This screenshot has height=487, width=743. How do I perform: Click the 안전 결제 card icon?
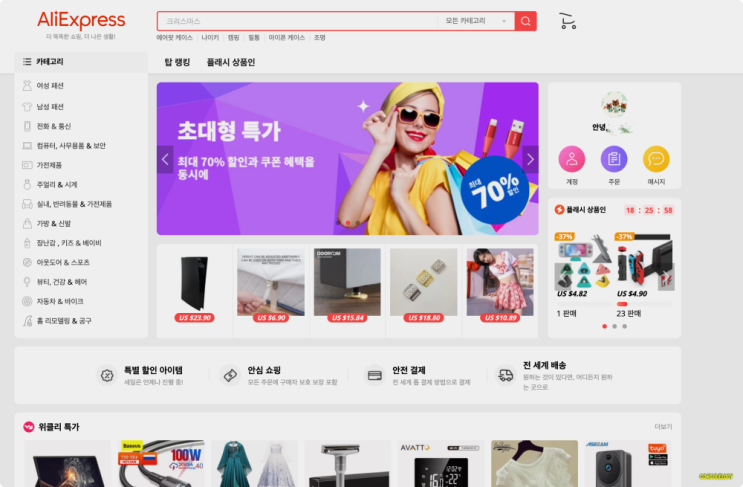(x=374, y=375)
